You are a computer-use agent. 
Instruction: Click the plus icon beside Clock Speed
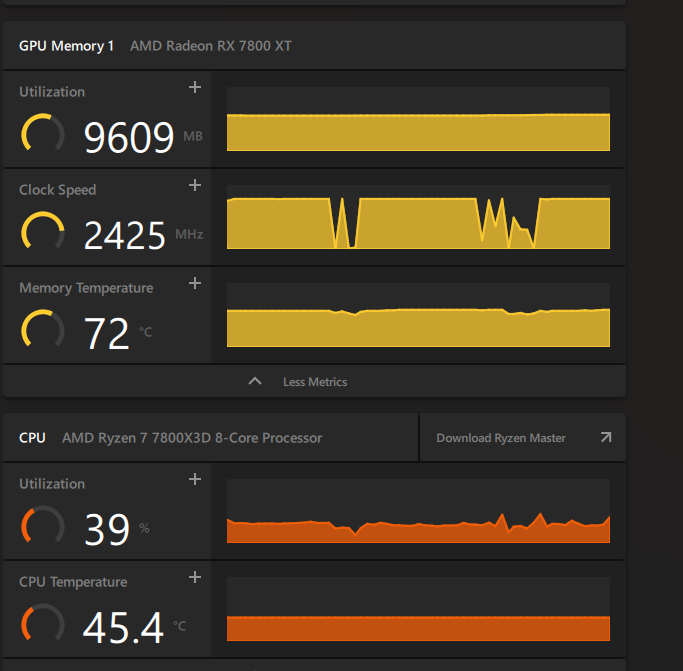(195, 186)
